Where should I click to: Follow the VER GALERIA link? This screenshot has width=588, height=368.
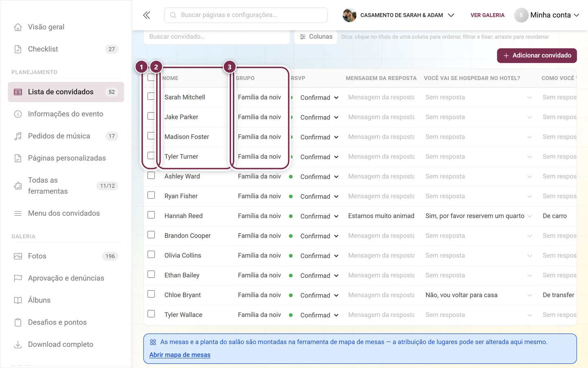coord(488,15)
